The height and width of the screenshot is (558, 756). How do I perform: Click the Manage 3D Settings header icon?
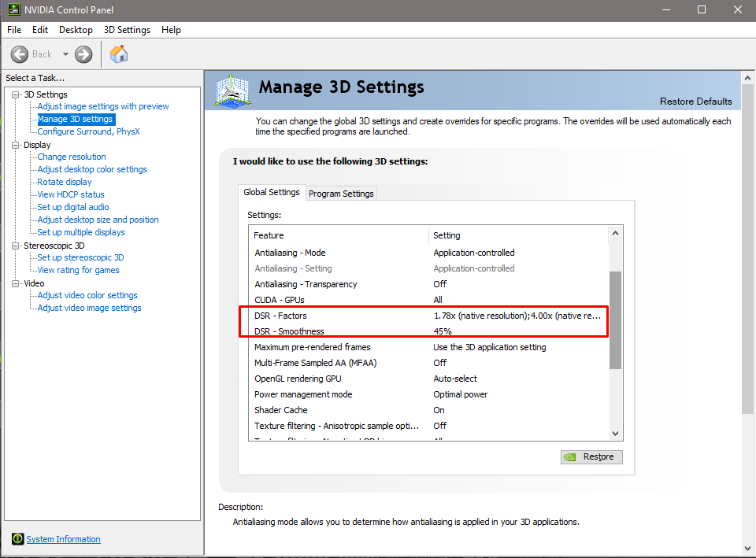point(233,91)
